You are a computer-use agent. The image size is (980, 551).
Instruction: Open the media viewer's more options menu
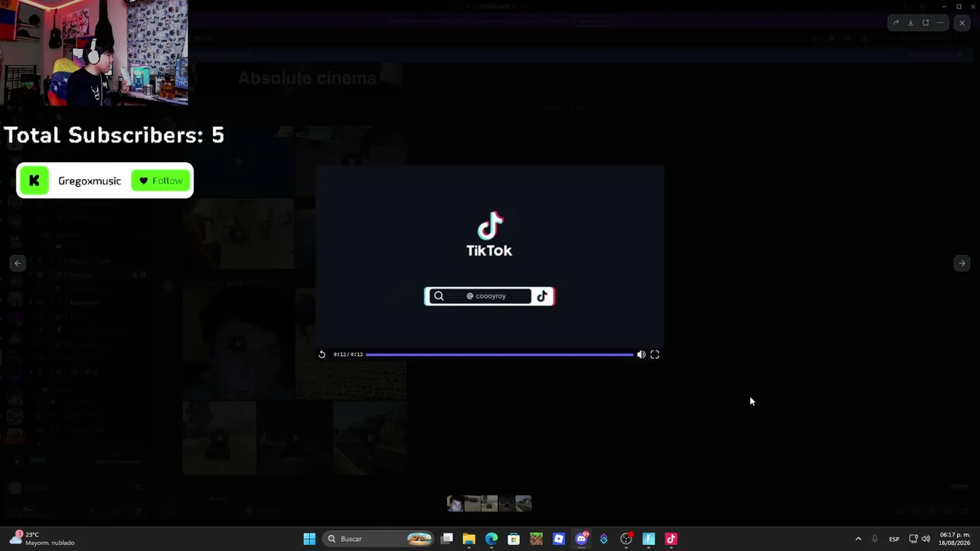coord(940,23)
